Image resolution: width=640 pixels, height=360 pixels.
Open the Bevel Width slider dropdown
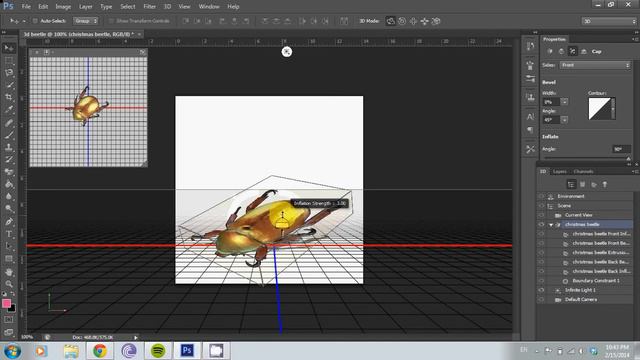pos(564,102)
